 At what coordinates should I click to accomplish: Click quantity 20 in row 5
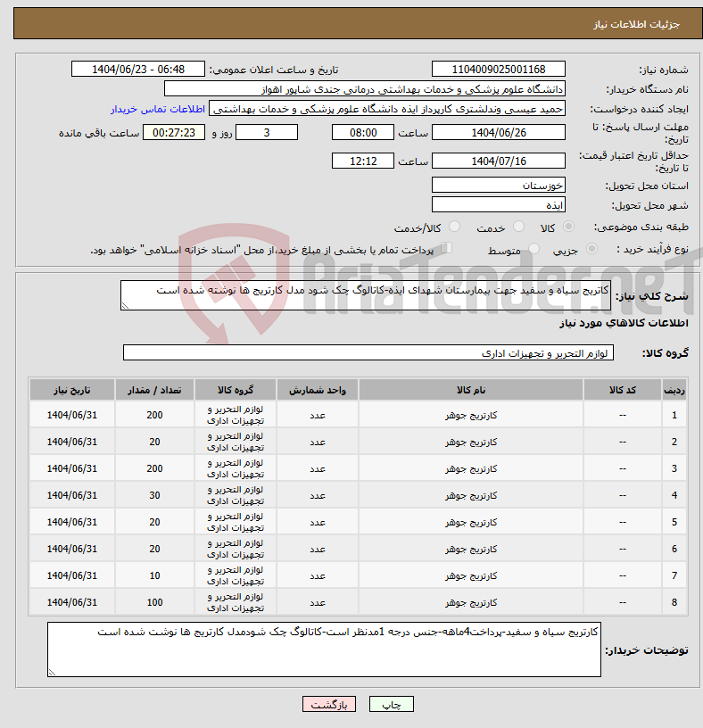(154, 522)
